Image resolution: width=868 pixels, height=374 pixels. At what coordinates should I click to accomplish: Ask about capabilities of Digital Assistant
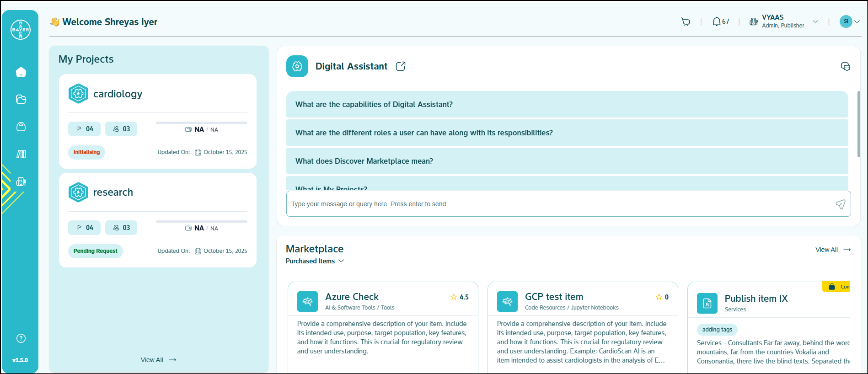pos(567,104)
